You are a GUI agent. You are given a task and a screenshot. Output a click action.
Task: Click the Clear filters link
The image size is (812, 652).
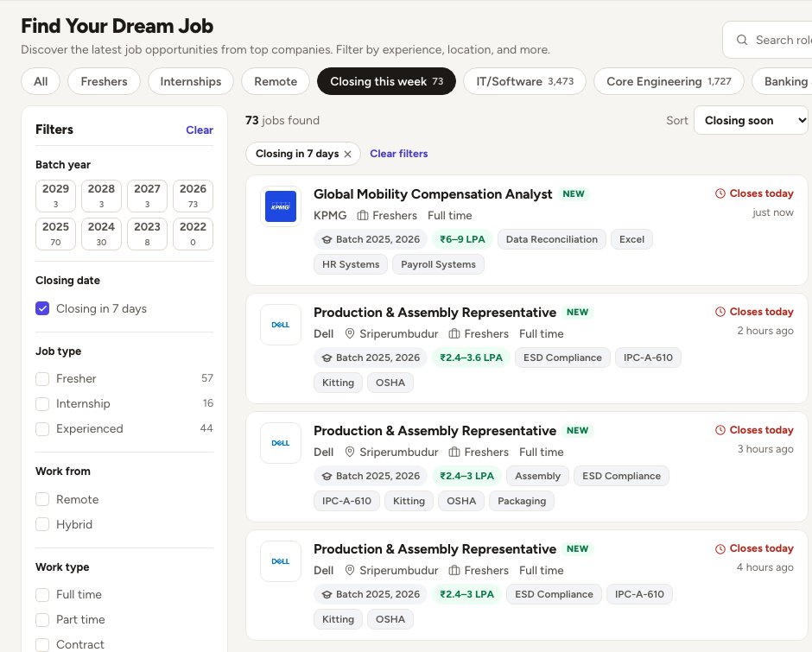tap(399, 154)
